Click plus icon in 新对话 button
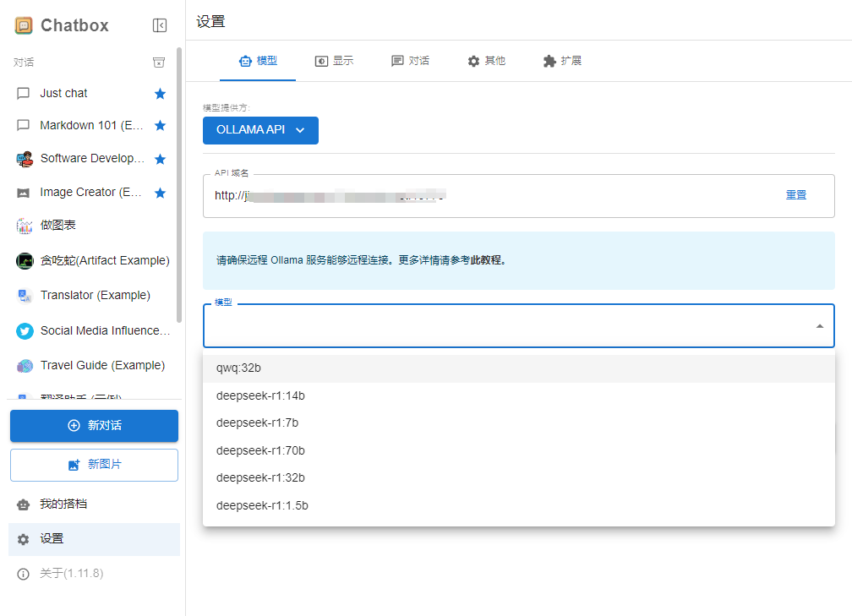Screen dimensions: 852x616 click(x=74, y=425)
